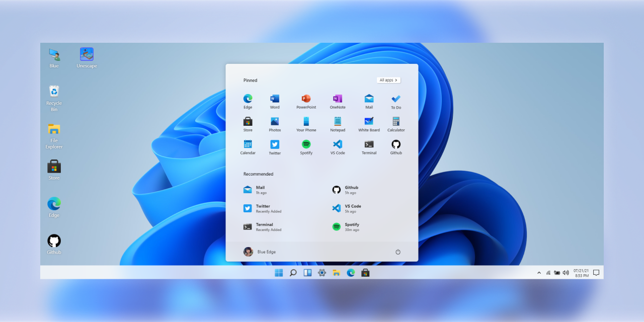The width and height of the screenshot is (644, 322).
Task: Open Spotify in the pinned grid
Action: (x=306, y=144)
